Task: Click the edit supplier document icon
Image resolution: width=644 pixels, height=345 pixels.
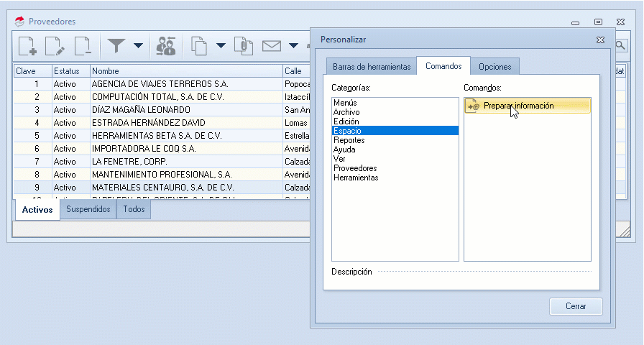Action: point(55,47)
